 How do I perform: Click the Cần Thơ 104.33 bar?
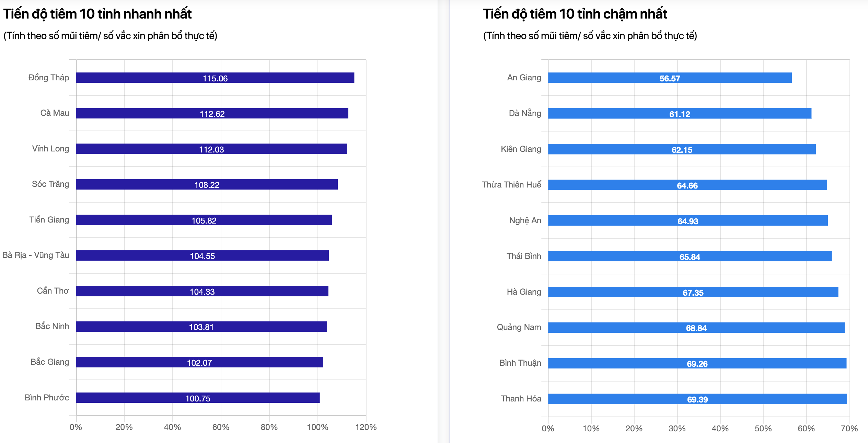tap(202, 291)
